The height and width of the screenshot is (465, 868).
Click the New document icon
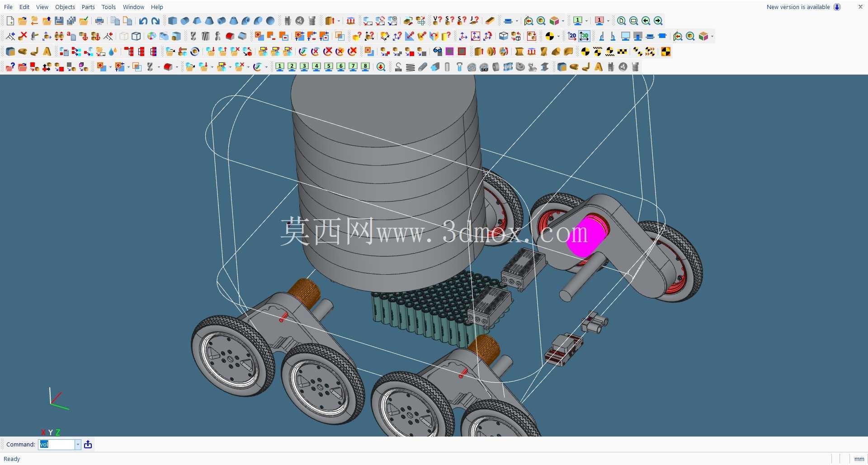10,21
